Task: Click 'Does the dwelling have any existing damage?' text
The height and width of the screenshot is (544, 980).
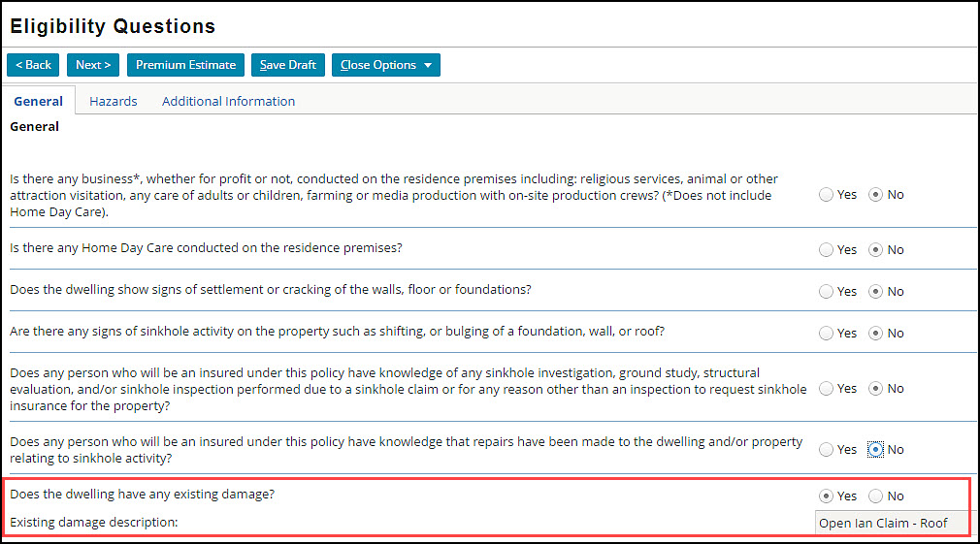Action: tap(143, 494)
